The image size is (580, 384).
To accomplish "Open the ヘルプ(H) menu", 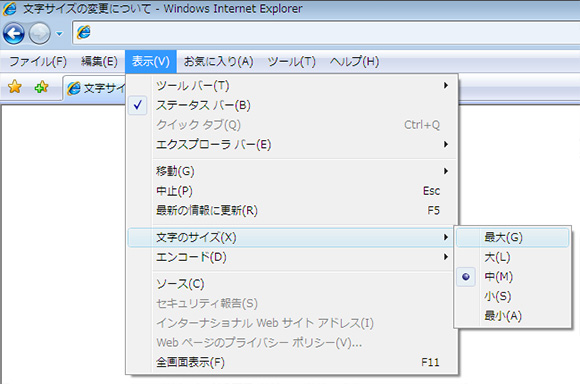I will [x=354, y=61].
